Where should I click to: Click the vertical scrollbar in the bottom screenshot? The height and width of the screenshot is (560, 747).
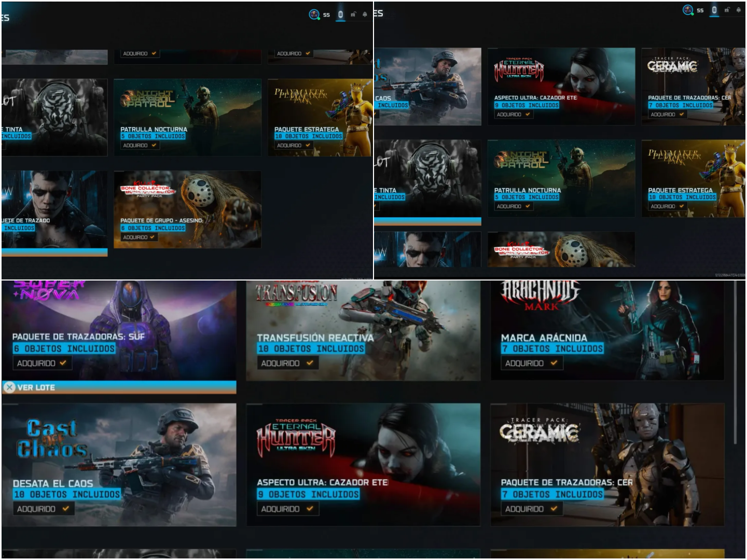pyautogui.click(x=735, y=363)
